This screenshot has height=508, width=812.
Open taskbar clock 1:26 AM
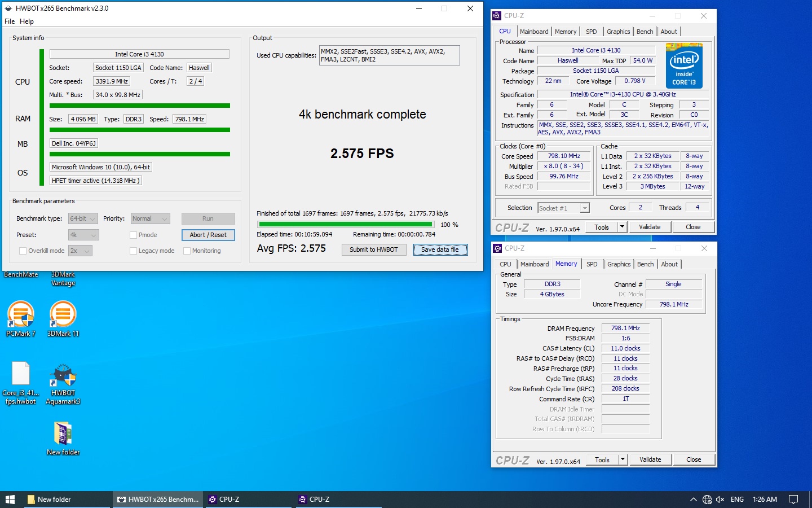pyautogui.click(x=765, y=500)
